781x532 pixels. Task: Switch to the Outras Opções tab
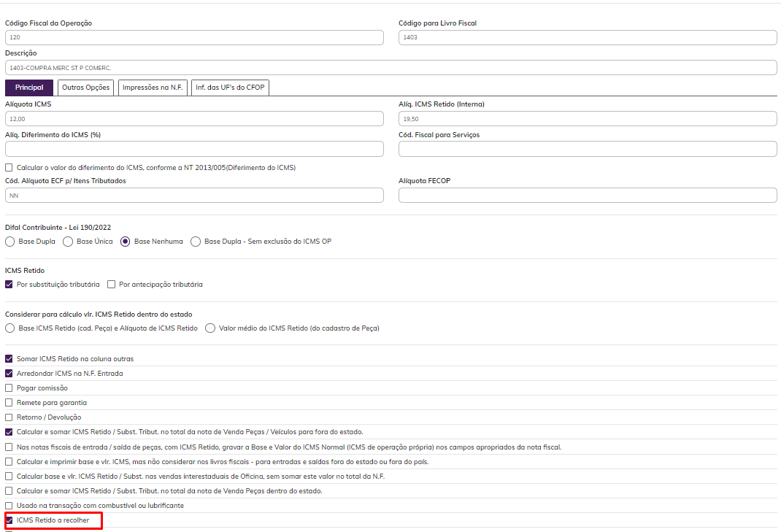click(x=85, y=88)
